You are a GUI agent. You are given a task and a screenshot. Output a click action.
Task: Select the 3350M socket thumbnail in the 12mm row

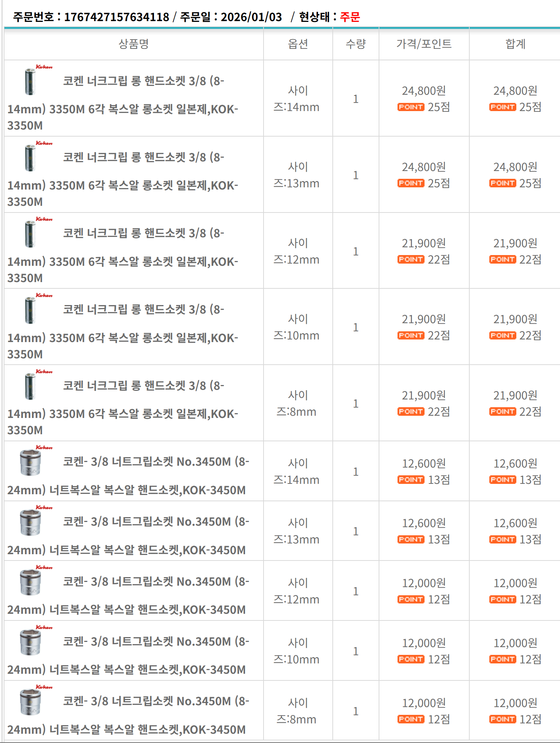coord(30,234)
